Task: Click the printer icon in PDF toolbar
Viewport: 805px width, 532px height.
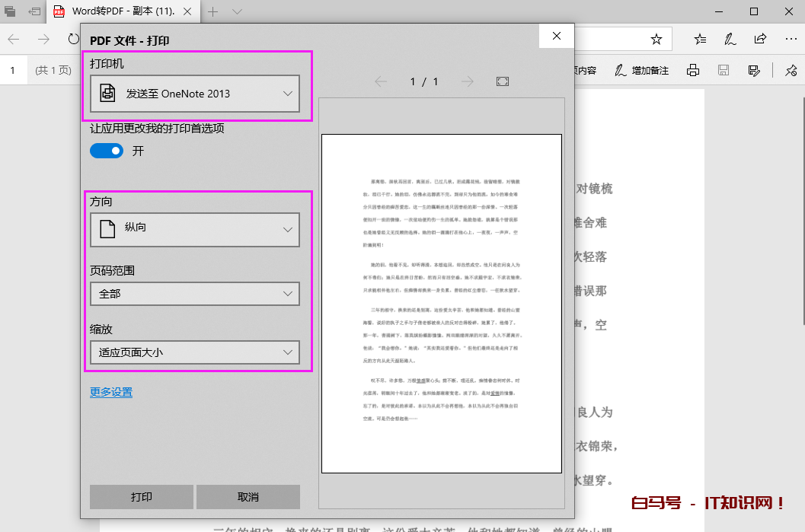Action: [693, 70]
